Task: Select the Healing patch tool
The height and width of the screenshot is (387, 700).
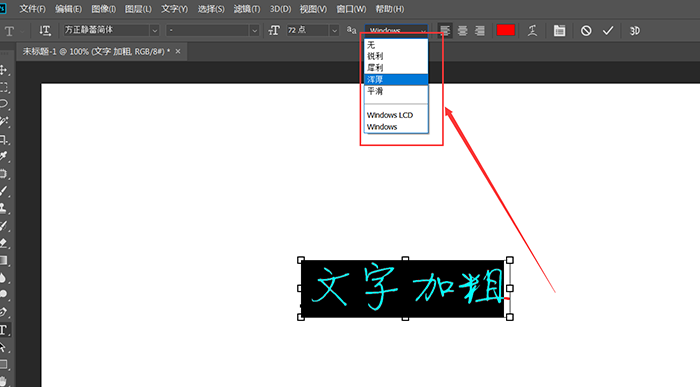Action: (4, 174)
